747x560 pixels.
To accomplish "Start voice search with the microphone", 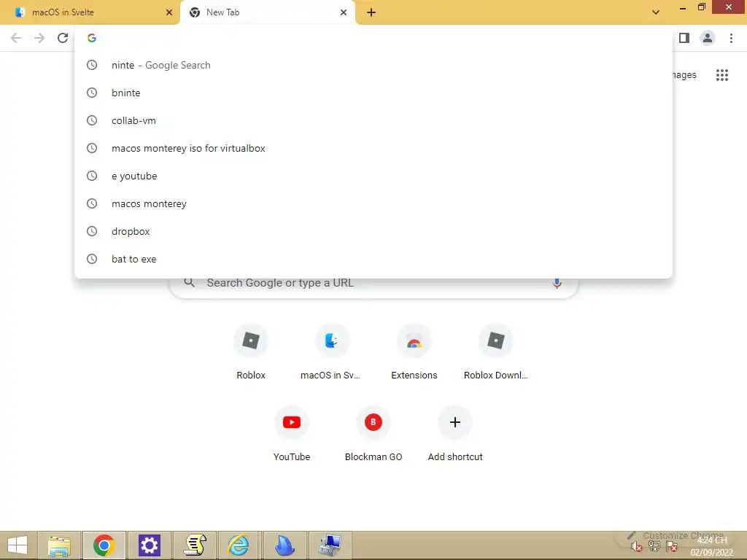I will (557, 284).
